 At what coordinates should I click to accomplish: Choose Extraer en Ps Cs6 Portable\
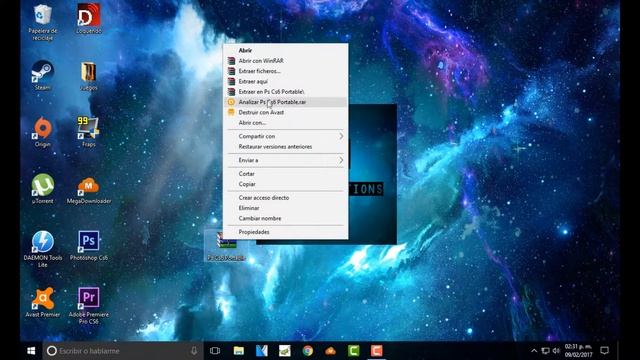click(x=286, y=91)
